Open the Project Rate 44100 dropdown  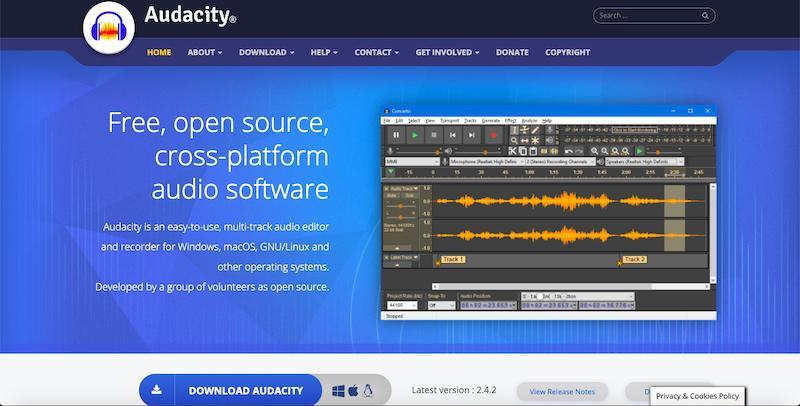402,306
